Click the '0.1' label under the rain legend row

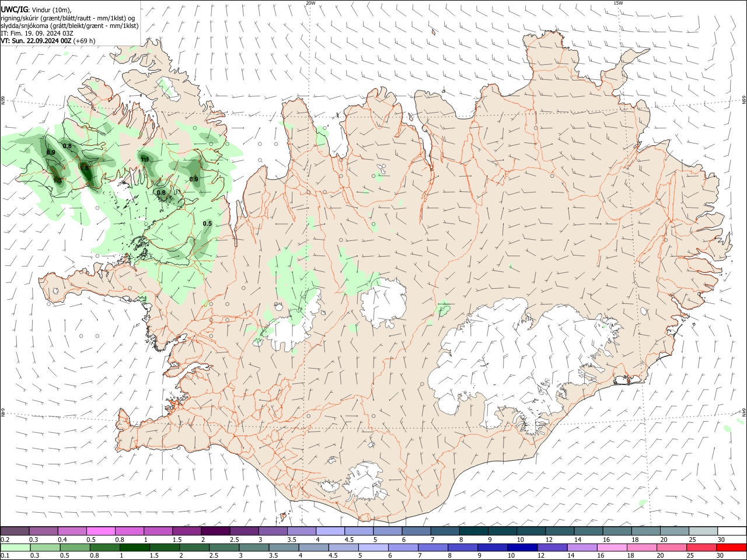(5, 555)
